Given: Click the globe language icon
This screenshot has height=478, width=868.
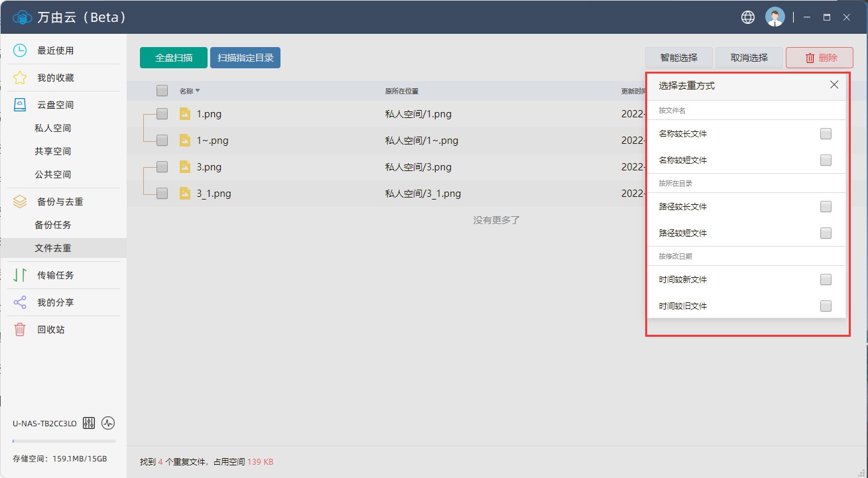Looking at the screenshot, I should click(748, 17).
